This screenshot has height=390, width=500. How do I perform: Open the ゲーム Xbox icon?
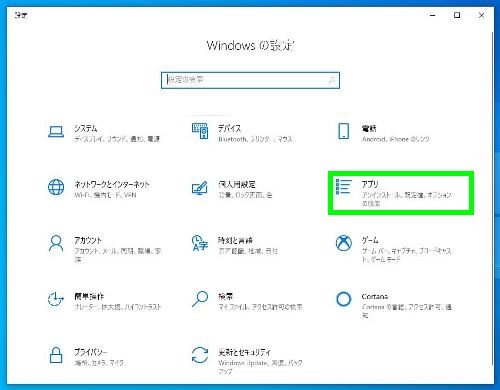(344, 243)
